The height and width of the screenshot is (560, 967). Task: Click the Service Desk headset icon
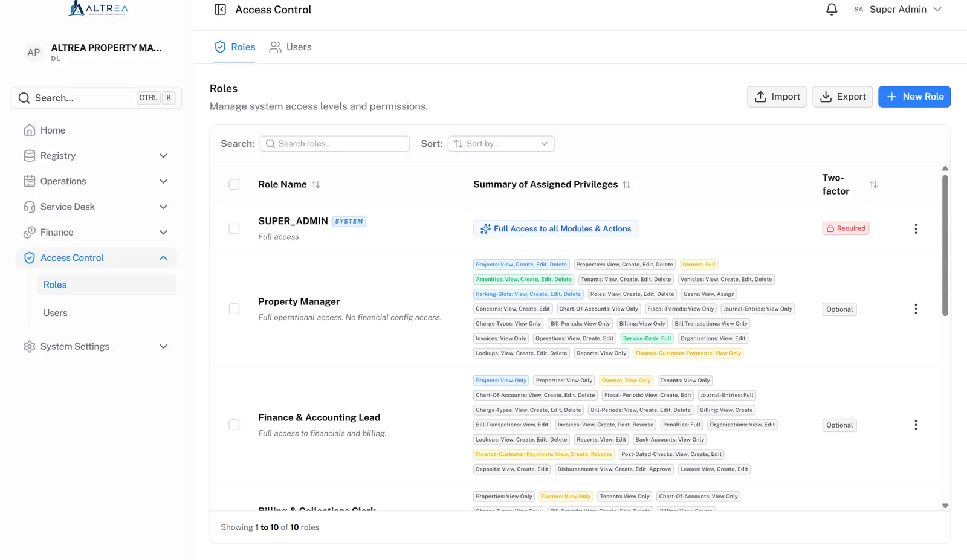[29, 207]
